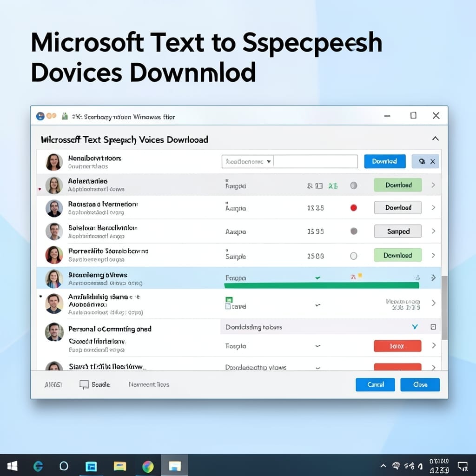Click the refresh icon beside the blue Downlad button
This screenshot has width=476, height=476.
(x=422, y=161)
